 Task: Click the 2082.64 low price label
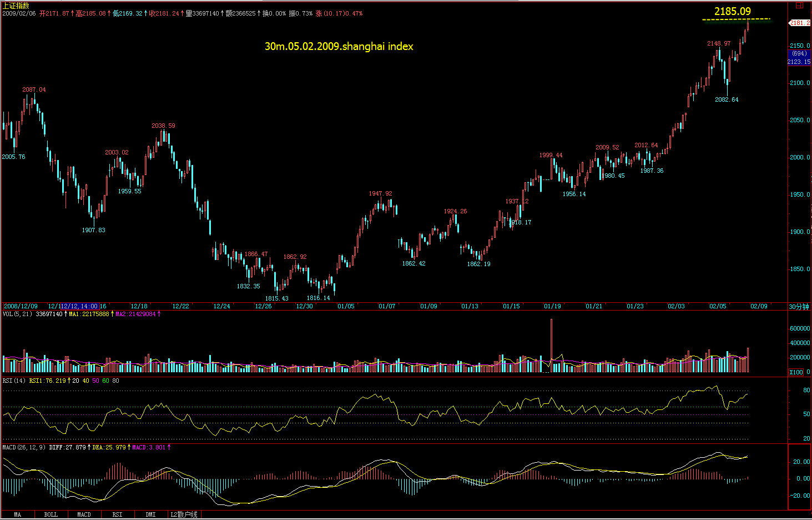727,99
